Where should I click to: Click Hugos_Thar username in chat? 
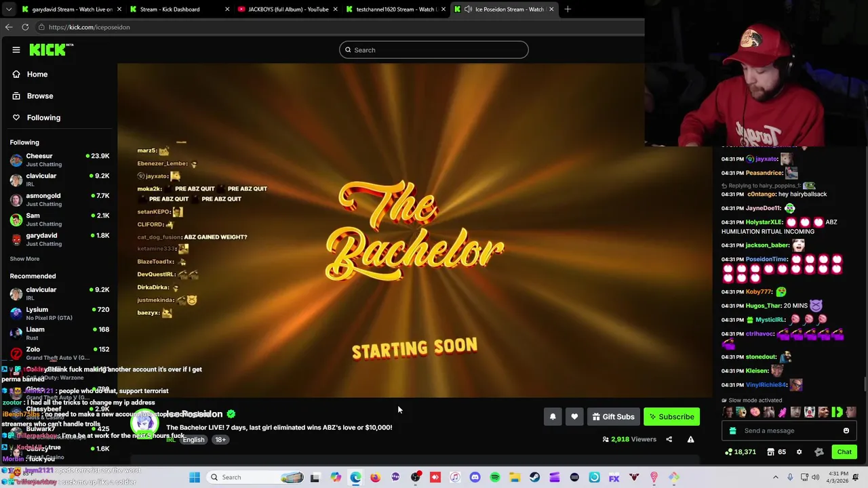click(764, 306)
